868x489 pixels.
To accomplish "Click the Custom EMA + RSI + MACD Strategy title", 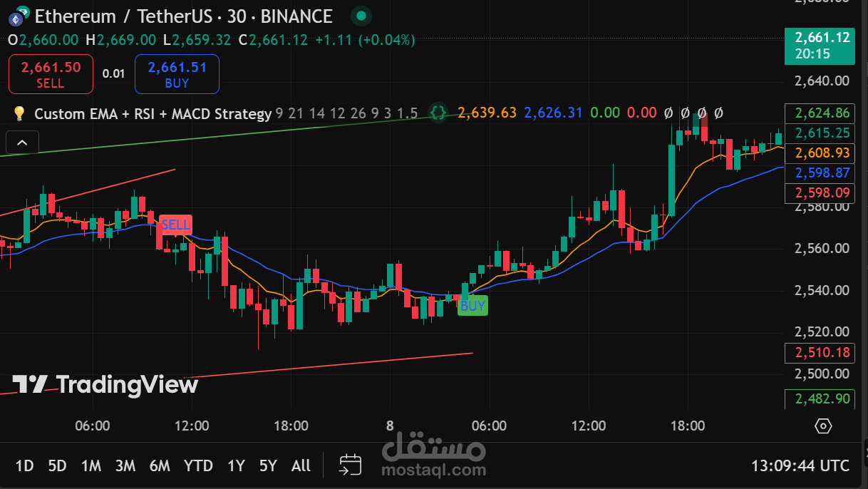I will (153, 113).
